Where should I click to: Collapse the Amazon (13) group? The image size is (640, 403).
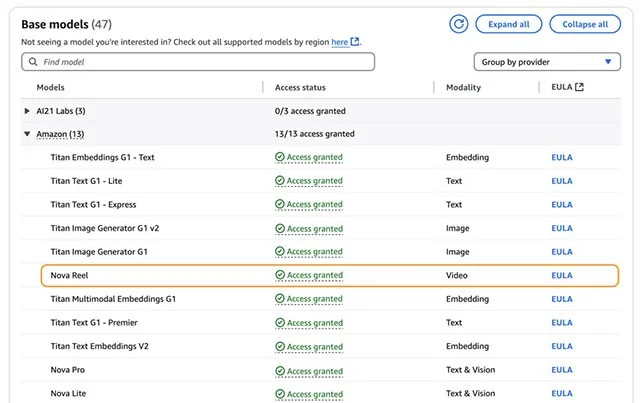tap(27, 134)
